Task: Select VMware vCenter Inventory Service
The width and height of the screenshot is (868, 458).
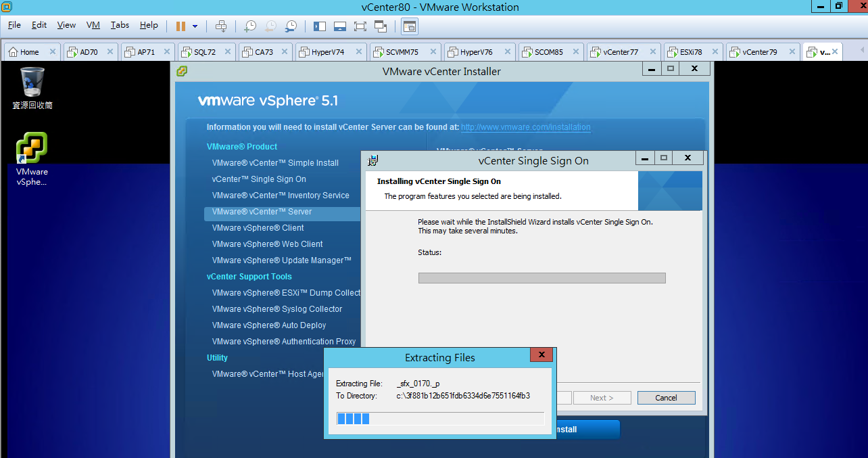Action: [281, 196]
